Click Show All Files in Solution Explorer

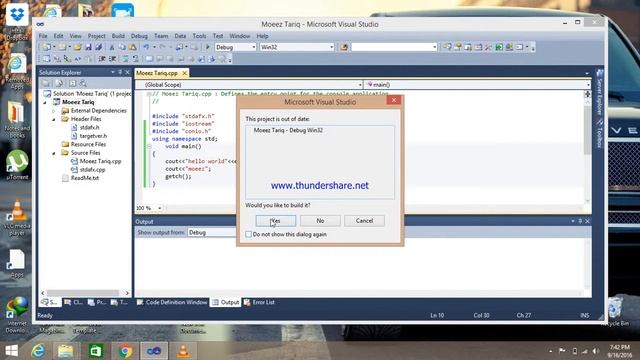click(x=59, y=83)
